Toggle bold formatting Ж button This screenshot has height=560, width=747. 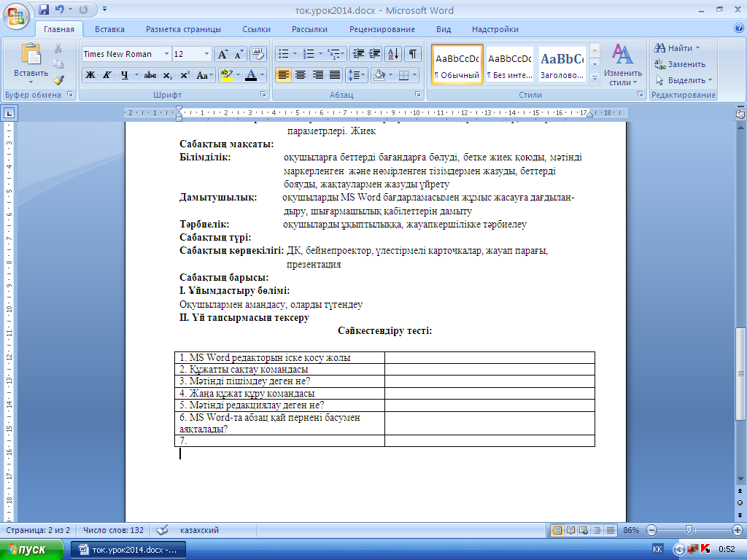point(90,75)
